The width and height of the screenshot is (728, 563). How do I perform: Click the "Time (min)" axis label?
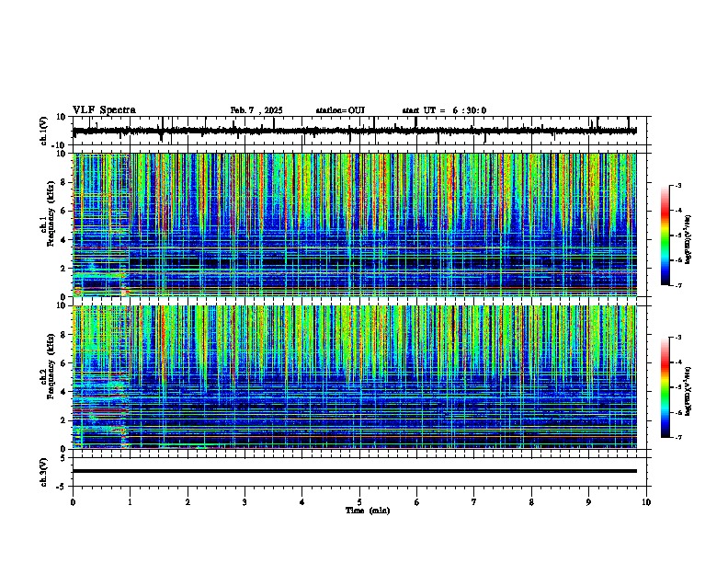pos(368,511)
